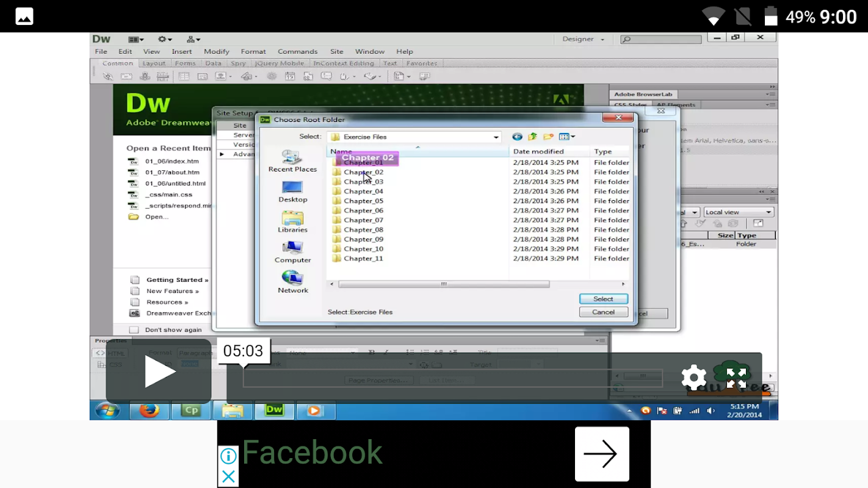The width and height of the screenshot is (868, 488).
Task: Select the Chapter_04 folder
Action: 363,192
